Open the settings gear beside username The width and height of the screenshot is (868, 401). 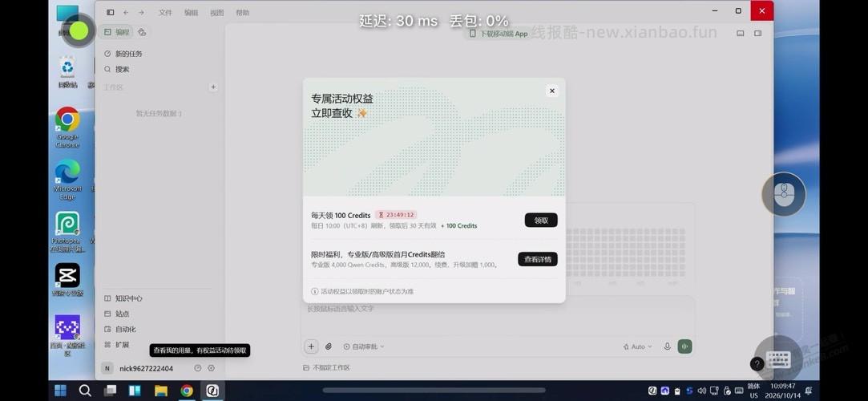tap(211, 368)
